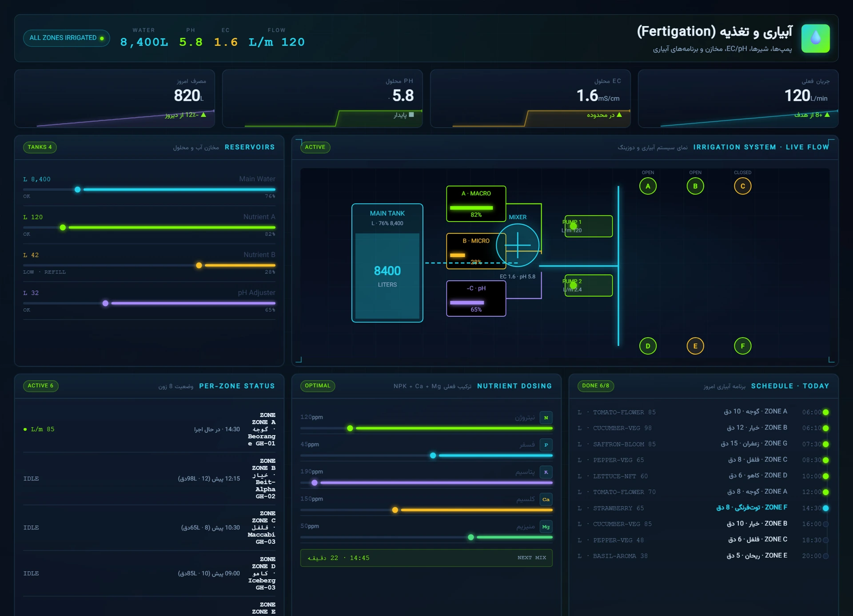This screenshot has height=616, width=853.
Task: Adjust the Nutrient A slider handle
Action: (x=63, y=227)
